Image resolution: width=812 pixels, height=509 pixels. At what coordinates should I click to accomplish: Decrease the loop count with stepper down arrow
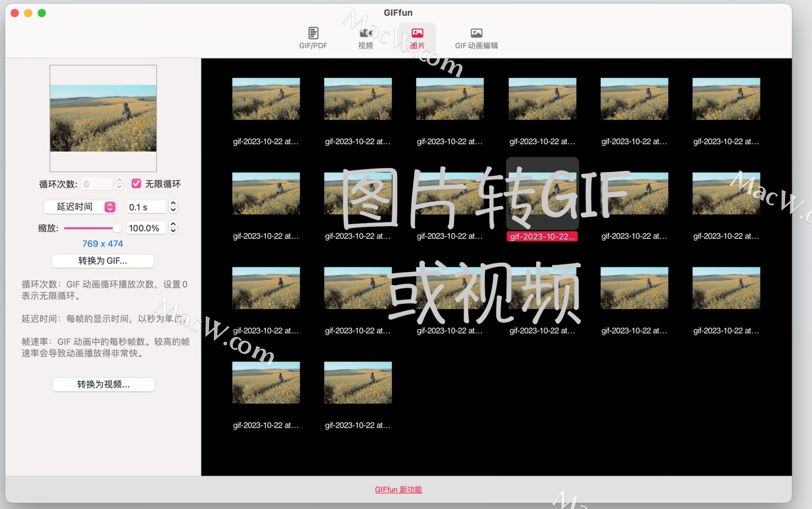(x=119, y=187)
